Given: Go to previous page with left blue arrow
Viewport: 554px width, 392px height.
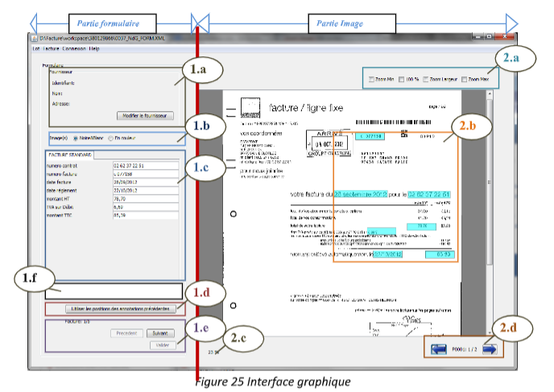Looking at the screenshot, I should point(439,349).
